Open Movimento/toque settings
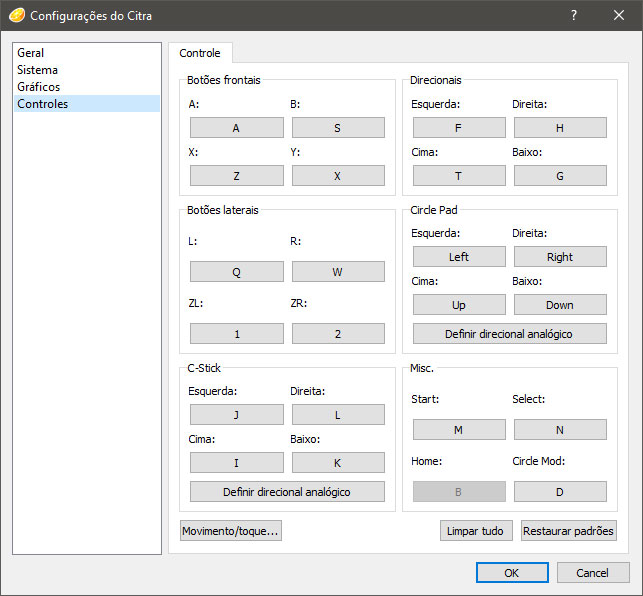Image resolution: width=643 pixels, height=596 pixels. [x=230, y=531]
